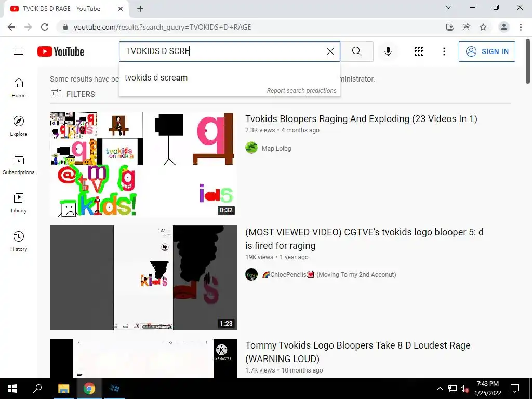Open Subscriptions in the sidebar
The width and height of the screenshot is (532, 399).
[x=19, y=165]
